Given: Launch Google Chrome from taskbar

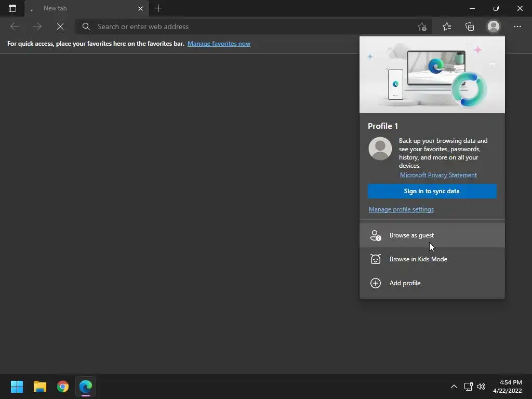Looking at the screenshot, I should click(x=63, y=387).
